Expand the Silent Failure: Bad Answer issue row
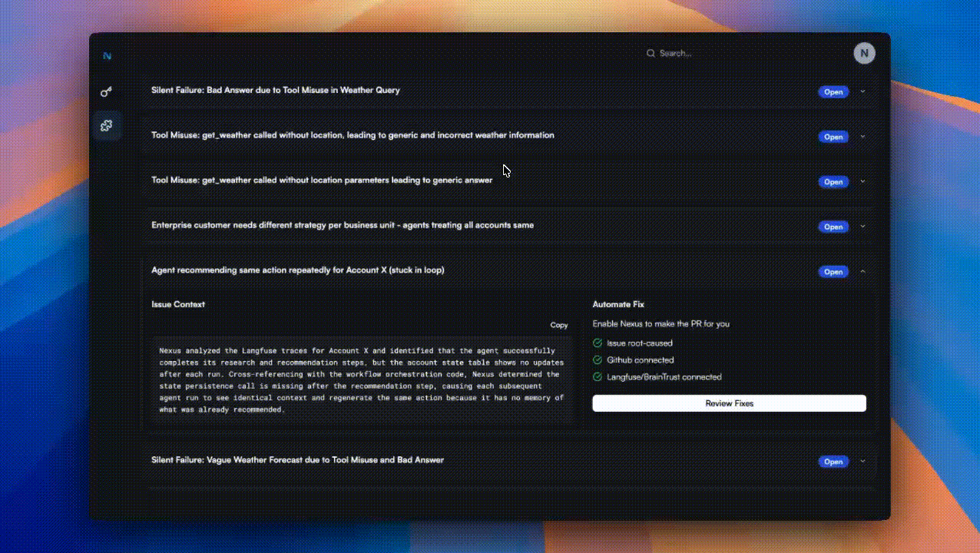 coord(862,91)
